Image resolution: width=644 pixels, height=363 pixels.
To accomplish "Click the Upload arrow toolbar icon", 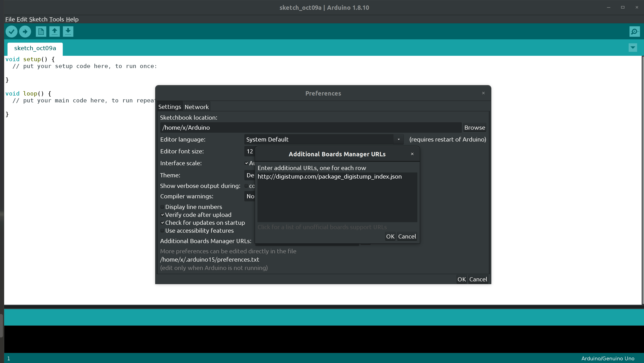I will click(x=25, y=31).
